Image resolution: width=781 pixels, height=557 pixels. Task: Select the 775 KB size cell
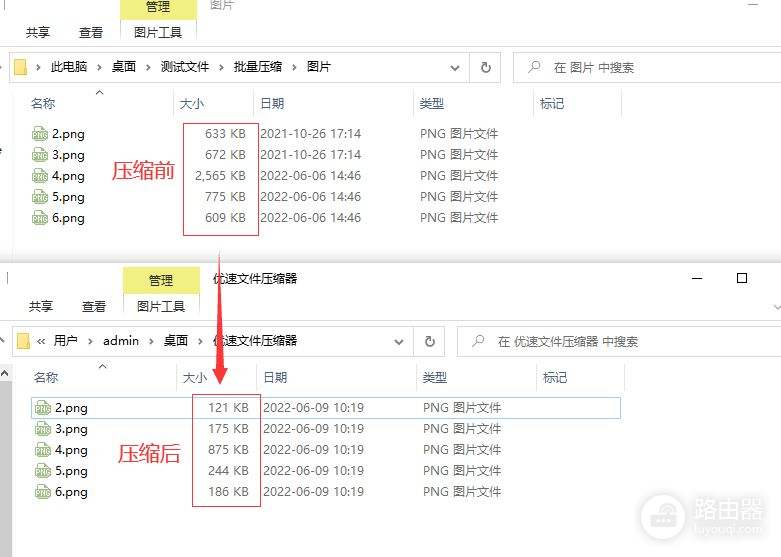click(x=225, y=197)
